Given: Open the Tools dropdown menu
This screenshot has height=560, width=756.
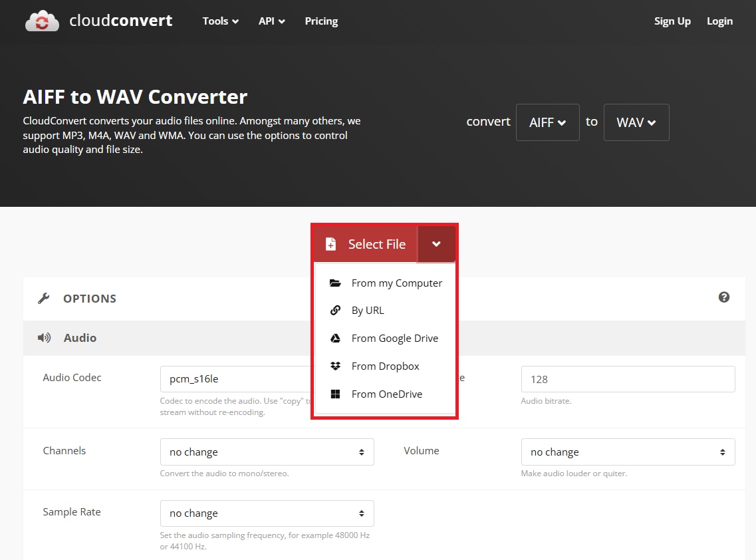Looking at the screenshot, I should (220, 21).
